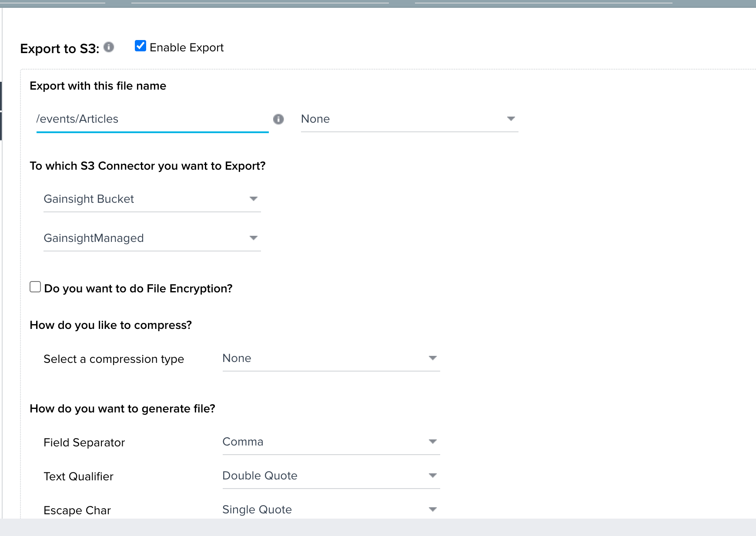Viewport: 756px width, 536px height.
Task: Expand the GainsightManaged dropdown
Action: (x=152, y=238)
